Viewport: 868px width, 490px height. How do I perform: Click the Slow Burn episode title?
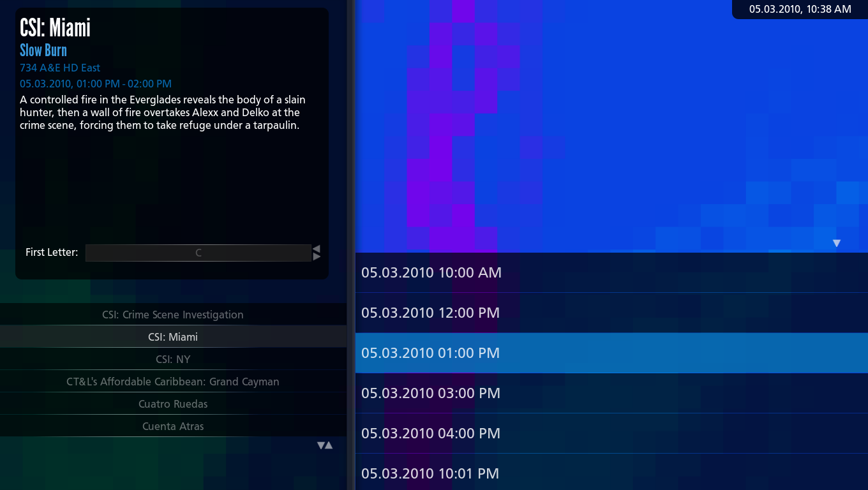43,50
